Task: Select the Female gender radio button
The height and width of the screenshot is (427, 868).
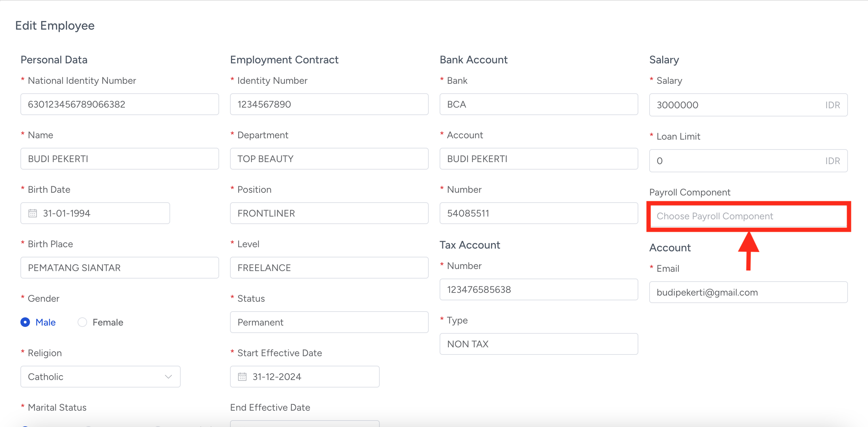Action: (x=82, y=322)
